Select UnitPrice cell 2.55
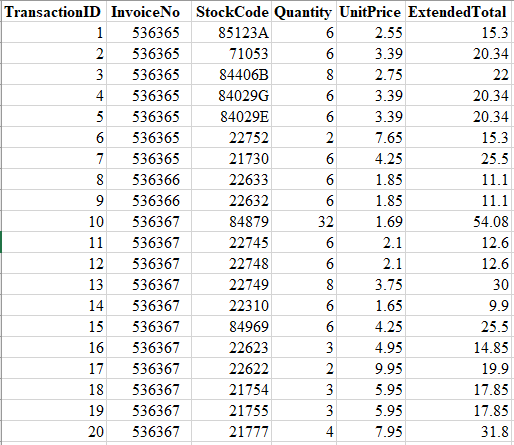 (x=371, y=33)
